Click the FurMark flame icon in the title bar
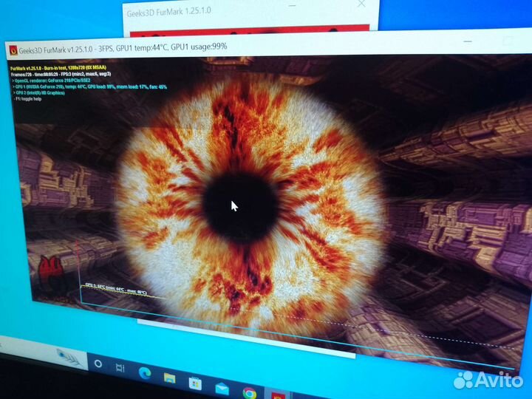 click(13, 50)
